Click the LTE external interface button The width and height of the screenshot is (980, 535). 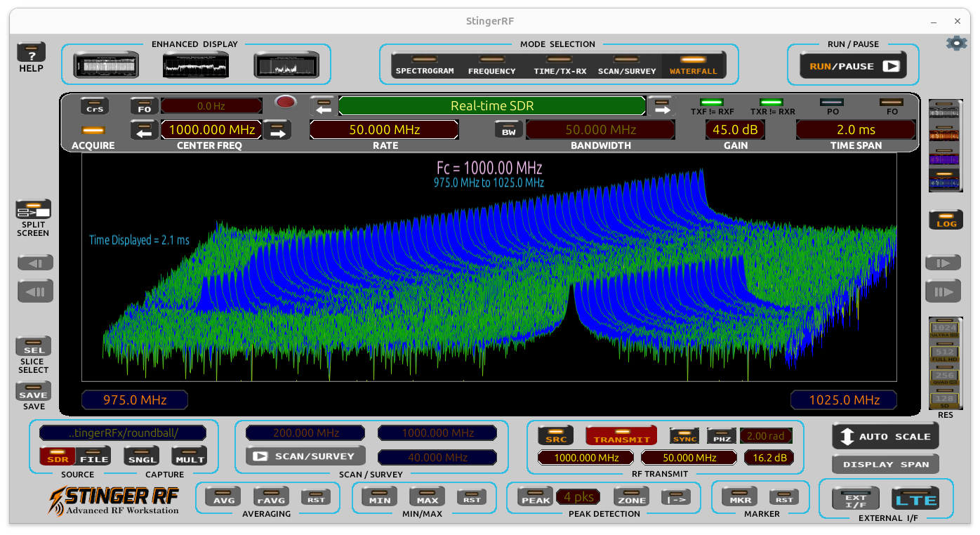[x=915, y=498]
